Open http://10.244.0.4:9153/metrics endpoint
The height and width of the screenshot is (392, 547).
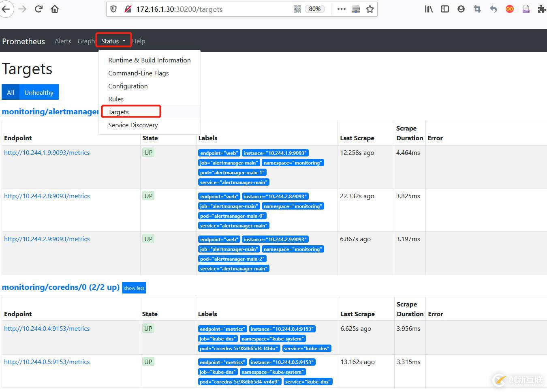[x=47, y=329]
